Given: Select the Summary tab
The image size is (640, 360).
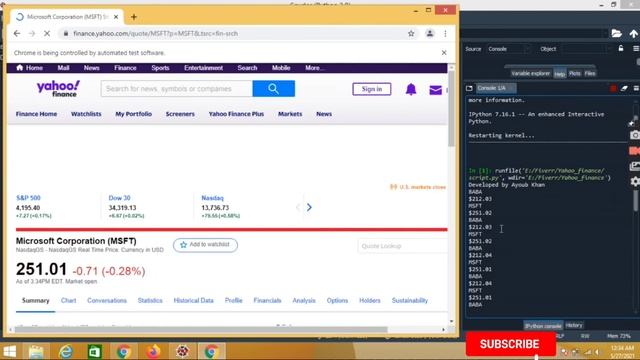Looking at the screenshot, I should [x=36, y=300].
